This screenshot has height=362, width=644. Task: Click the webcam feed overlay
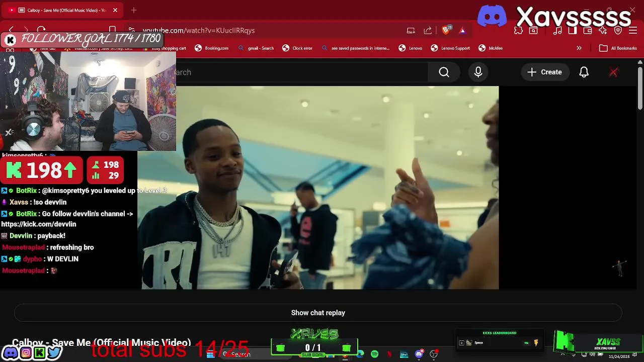(x=88, y=101)
